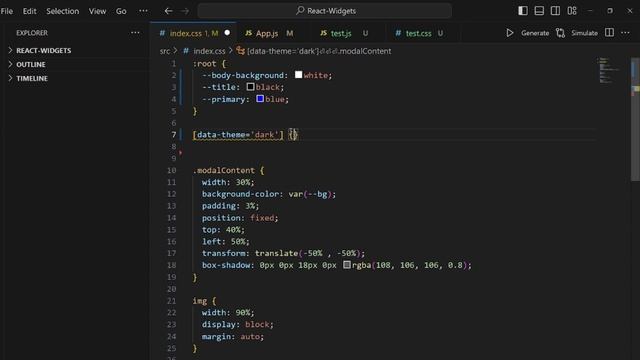Click the vertical editor scrollbar
This screenshot has width=640, height=360.
tap(635, 119)
